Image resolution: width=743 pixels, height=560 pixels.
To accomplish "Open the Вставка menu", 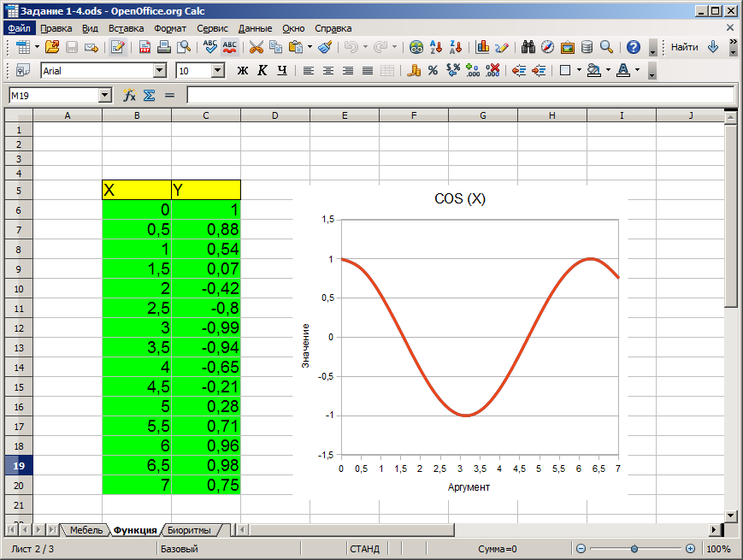I will [126, 28].
